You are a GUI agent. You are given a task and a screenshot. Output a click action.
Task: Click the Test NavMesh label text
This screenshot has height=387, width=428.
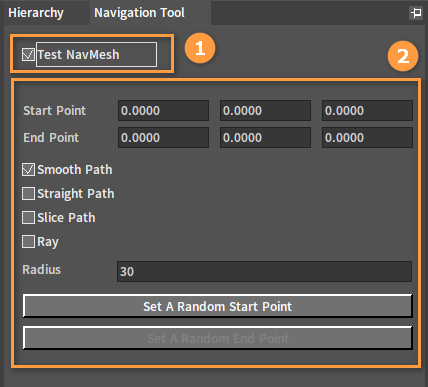(x=78, y=54)
